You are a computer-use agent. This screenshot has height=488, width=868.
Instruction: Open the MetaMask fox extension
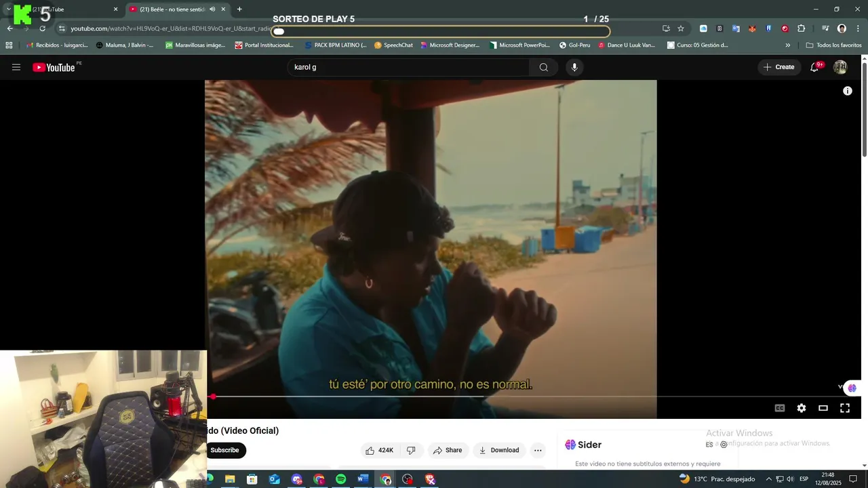coord(752,28)
